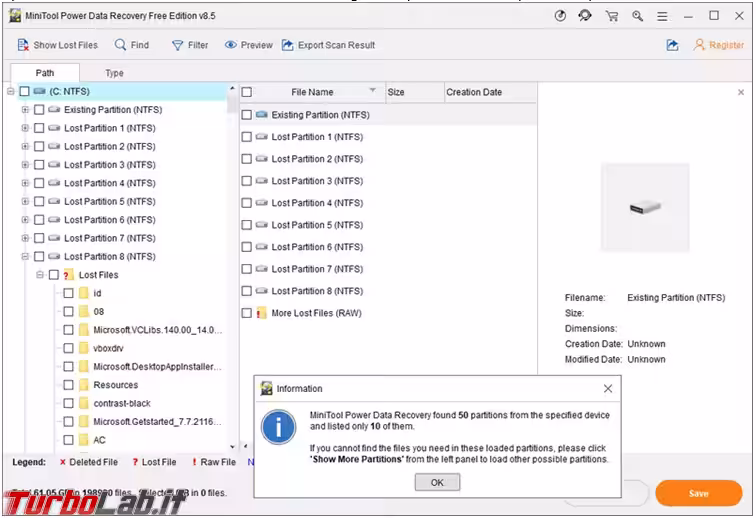The image size is (756, 518).
Task: Click the Preview eye icon
Action: pyautogui.click(x=231, y=45)
